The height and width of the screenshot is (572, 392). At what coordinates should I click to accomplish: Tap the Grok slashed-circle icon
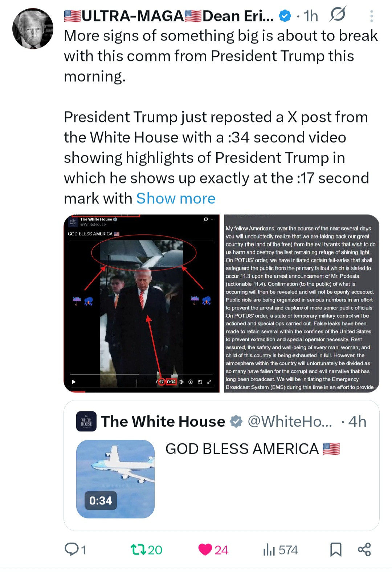pyautogui.click(x=338, y=15)
